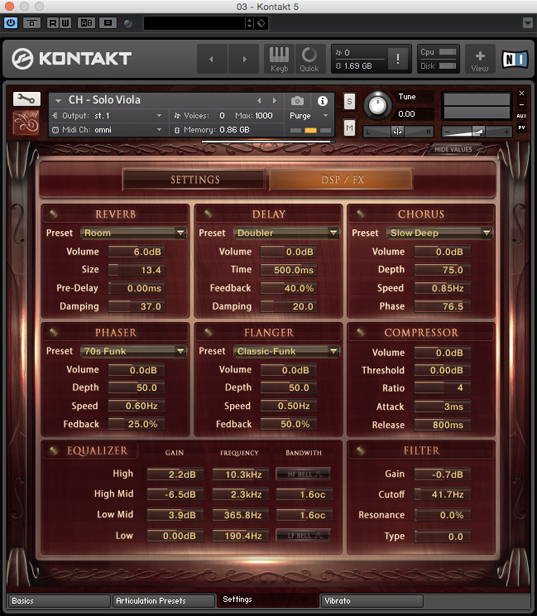
Task: Open instrument edit mode with wrench icon
Action: (x=27, y=99)
